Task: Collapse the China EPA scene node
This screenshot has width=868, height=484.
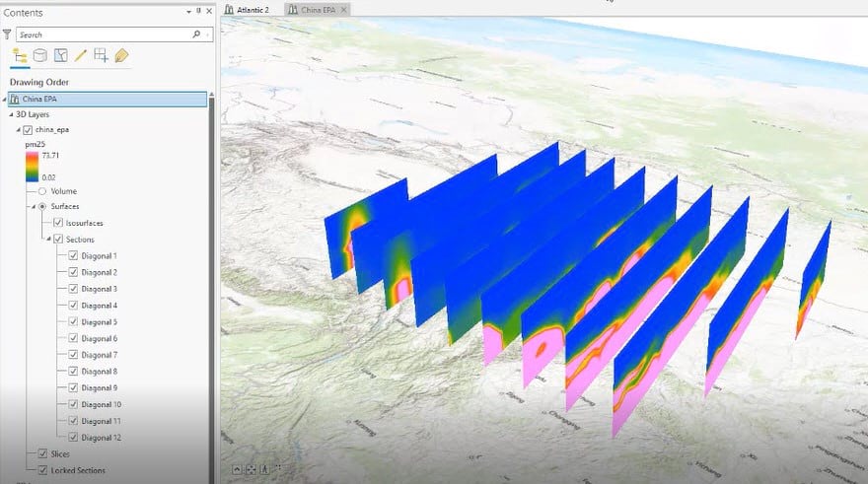Action: coord(4,99)
